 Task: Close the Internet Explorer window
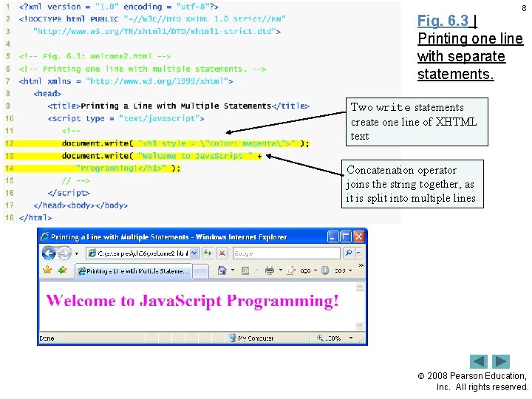[x=358, y=236]
